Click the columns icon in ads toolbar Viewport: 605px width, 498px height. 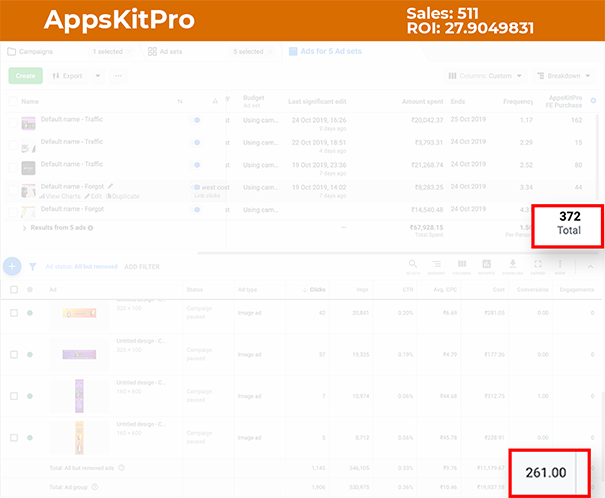click(x=462, y=266)
